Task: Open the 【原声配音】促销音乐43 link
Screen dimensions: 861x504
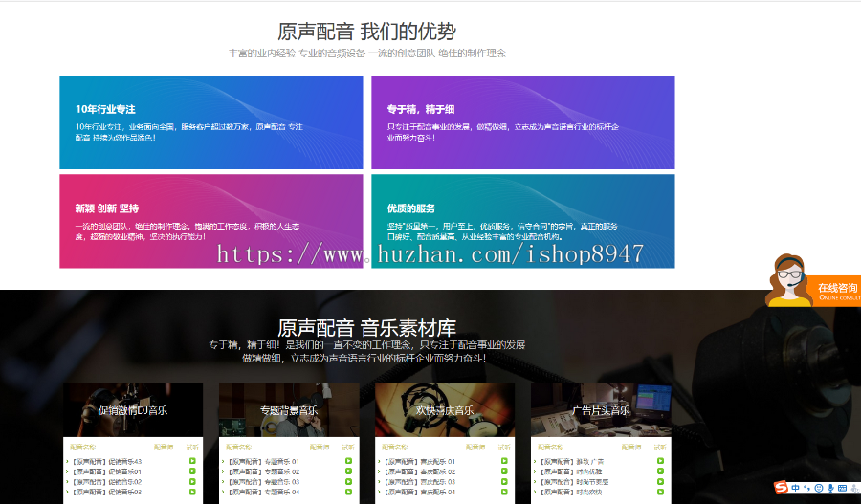Action: pyautogui.click(x=106, y=462)
